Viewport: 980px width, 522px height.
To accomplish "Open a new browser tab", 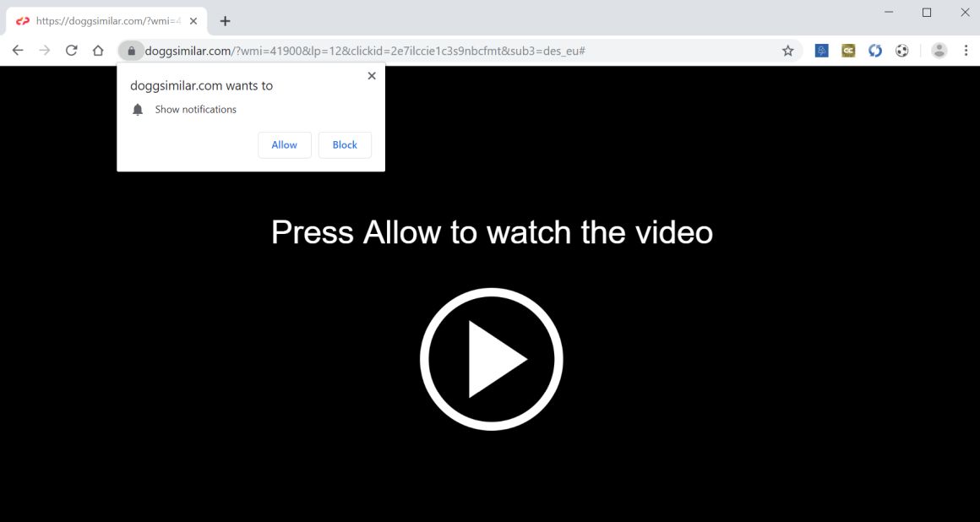I will click(225, 21).
